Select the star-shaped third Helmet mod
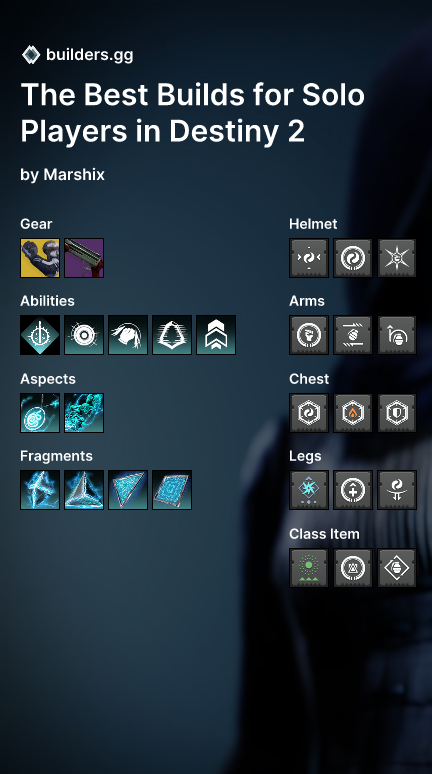The height and width of the screenshot is (774, 432). (397, 258)
